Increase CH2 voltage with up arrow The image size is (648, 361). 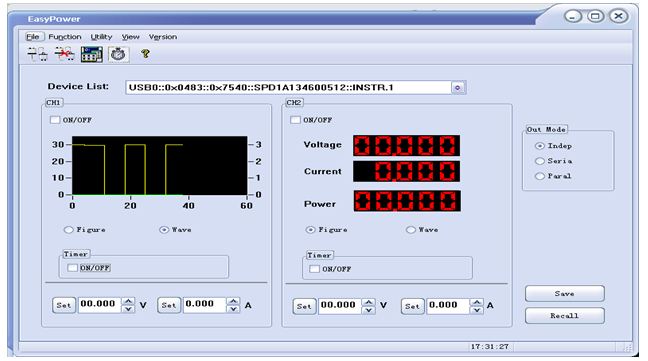click(368, 302)
